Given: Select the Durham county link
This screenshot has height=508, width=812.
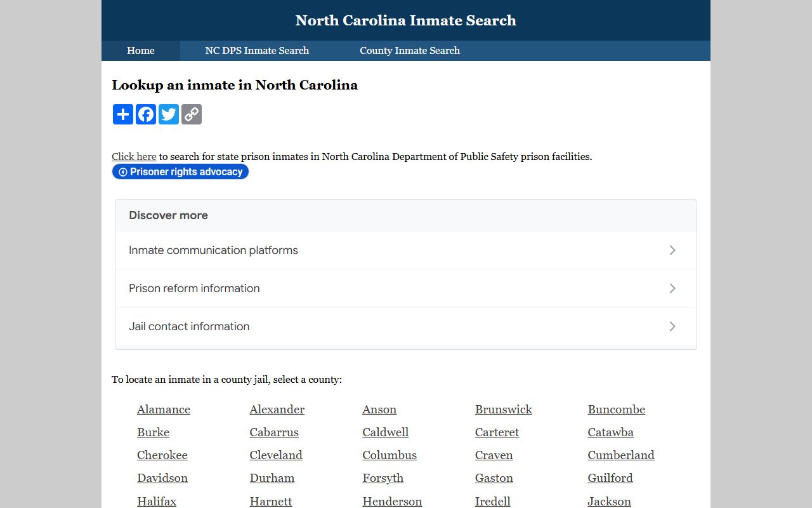Looking at the screenshot, I should pyautogui.click(x=272, y=478).
